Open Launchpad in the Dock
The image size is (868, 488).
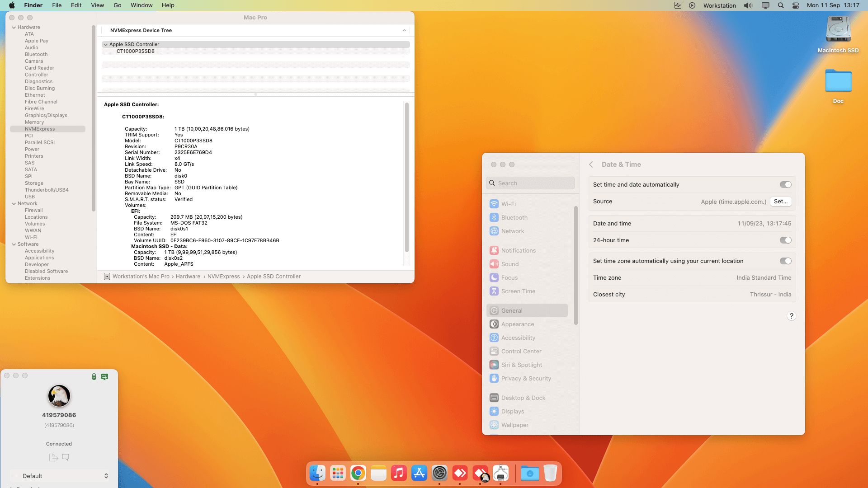338,473
